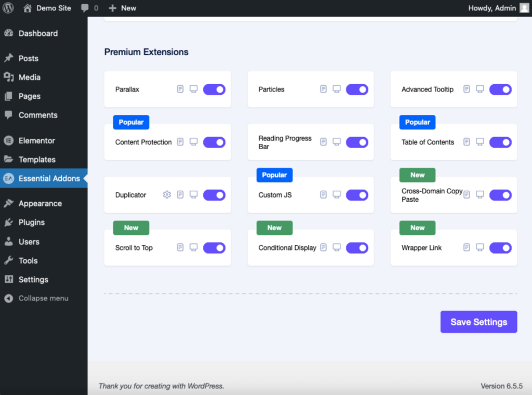The image size is (532, 395).
Task: Open Reading Progress Bar documentation icon
Action: click(x=323, y=142)
